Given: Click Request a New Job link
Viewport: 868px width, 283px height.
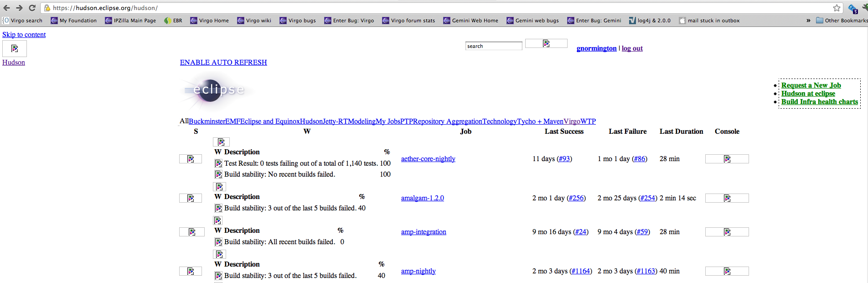Looking at the screenshot, I should tap(811, 85).
